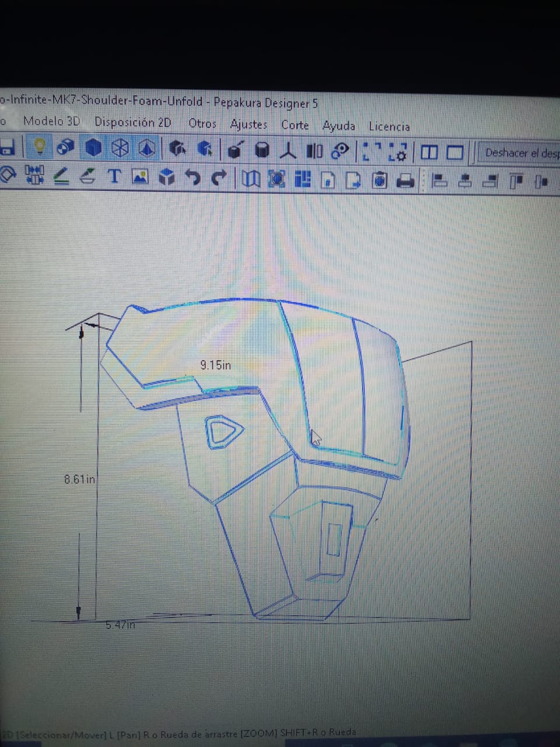Click the folded map unfold icon

tap(250, 179)
